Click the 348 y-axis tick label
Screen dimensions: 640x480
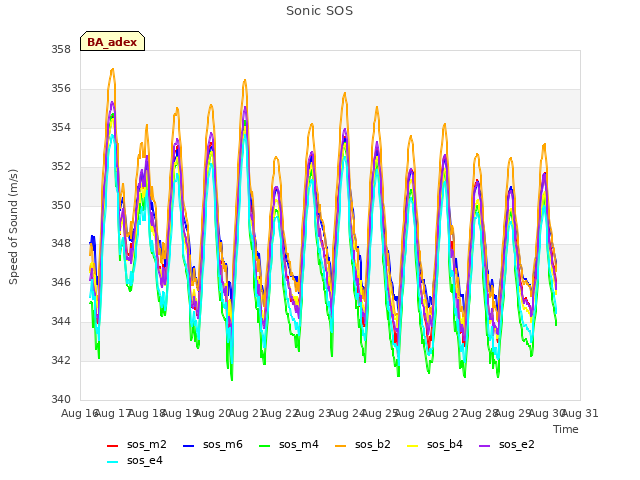pos(61,244)
